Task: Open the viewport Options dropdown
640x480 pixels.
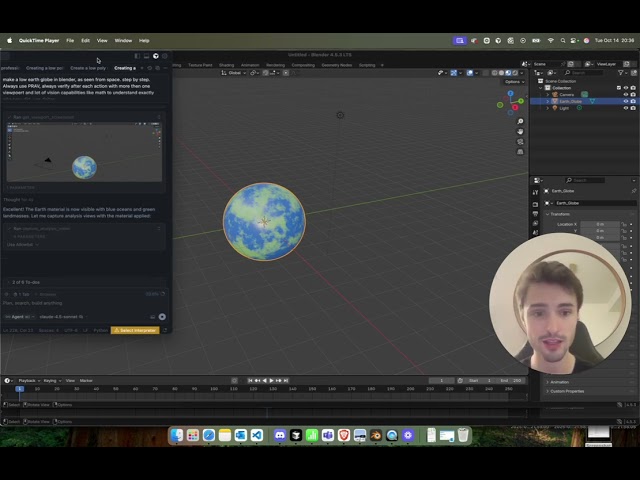Action: [514, 82]
